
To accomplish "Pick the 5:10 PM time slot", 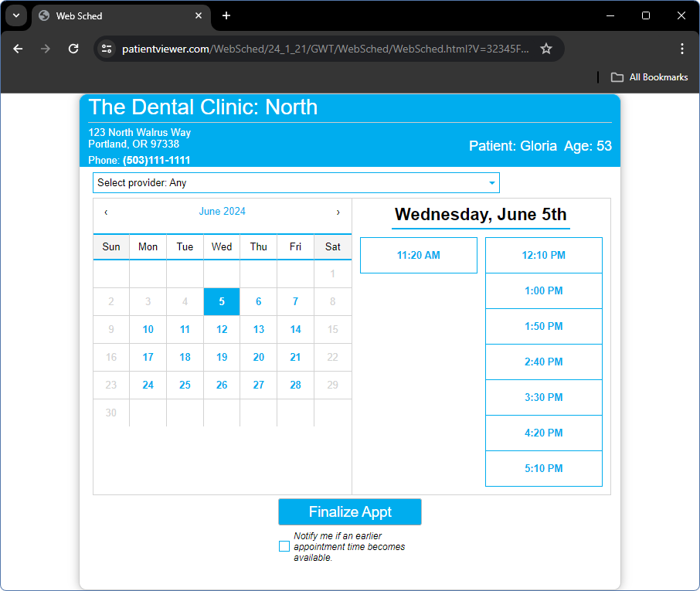I will (x=543, y=468).
